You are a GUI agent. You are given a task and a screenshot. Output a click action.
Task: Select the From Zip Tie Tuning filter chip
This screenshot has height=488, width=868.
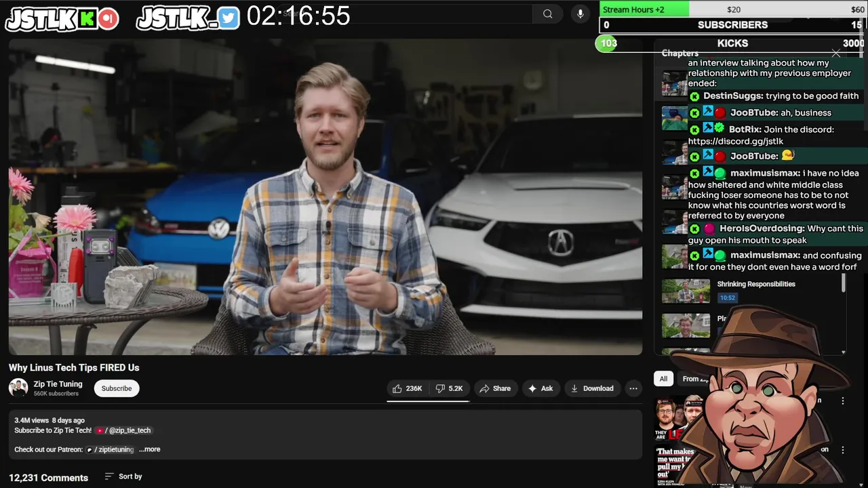pyautogui.click(x=694, y=379)
